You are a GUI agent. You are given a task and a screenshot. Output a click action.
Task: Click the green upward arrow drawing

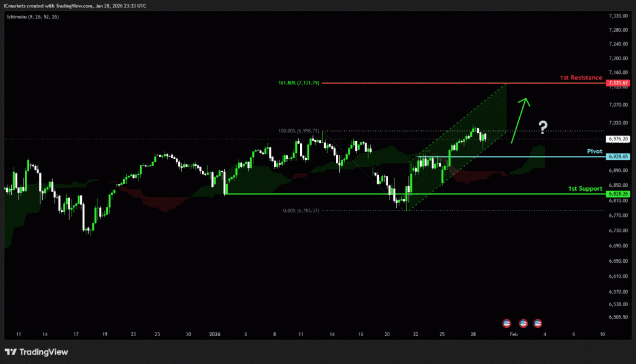click(x=520, y=119)
